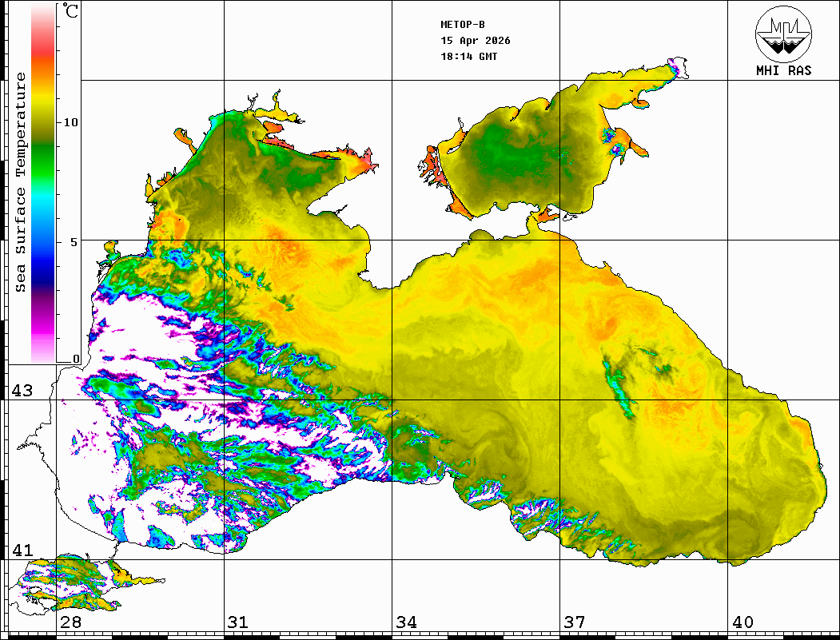Click the 28 longitude label

tap(70, 622)
